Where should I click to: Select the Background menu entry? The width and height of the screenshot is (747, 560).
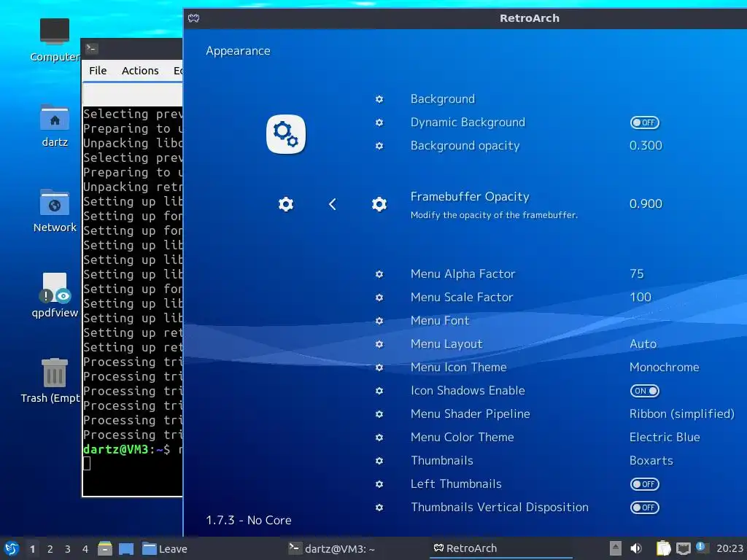tap(443, 99)
